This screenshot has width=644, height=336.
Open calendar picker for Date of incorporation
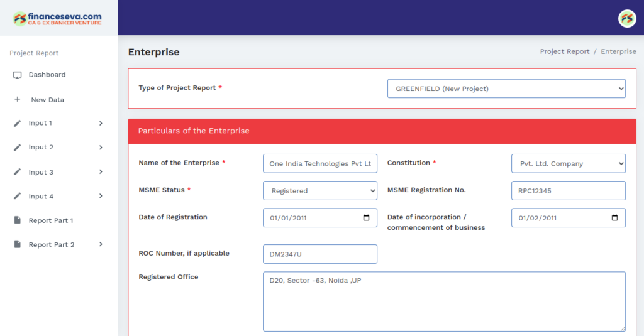tap(615, 218)
